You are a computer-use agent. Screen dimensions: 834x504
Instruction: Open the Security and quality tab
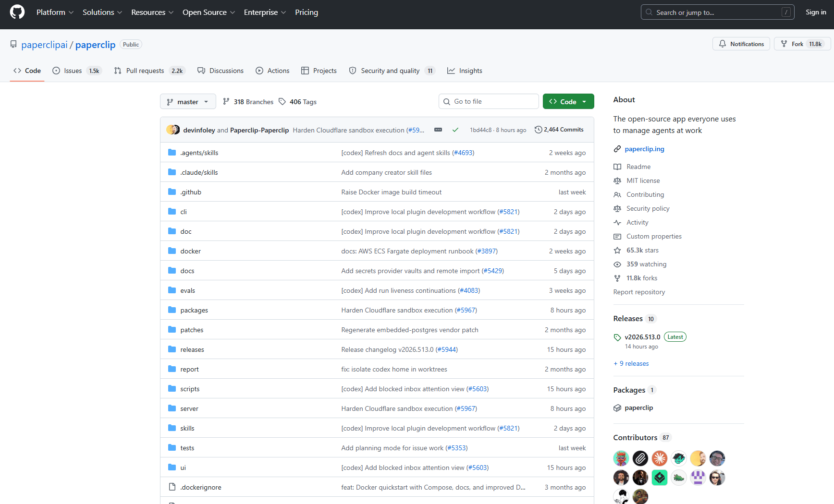(392, 71)
